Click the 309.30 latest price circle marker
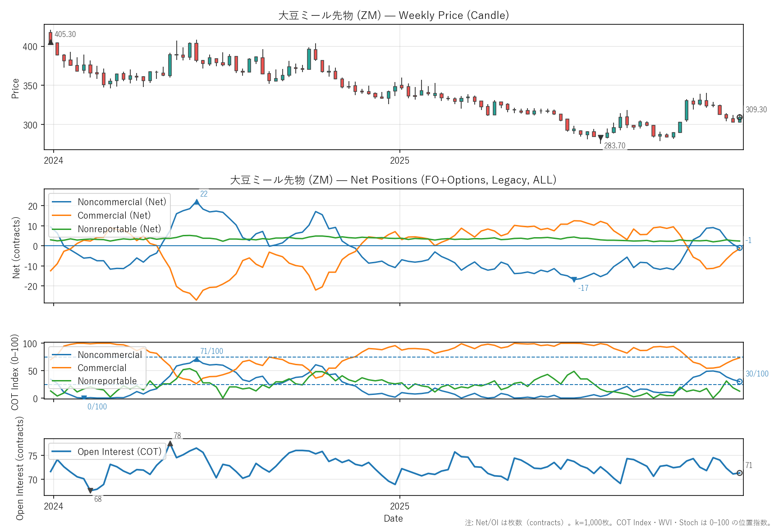Image resolution: width=779 pixels, height=532 pixels. point(739,118)
